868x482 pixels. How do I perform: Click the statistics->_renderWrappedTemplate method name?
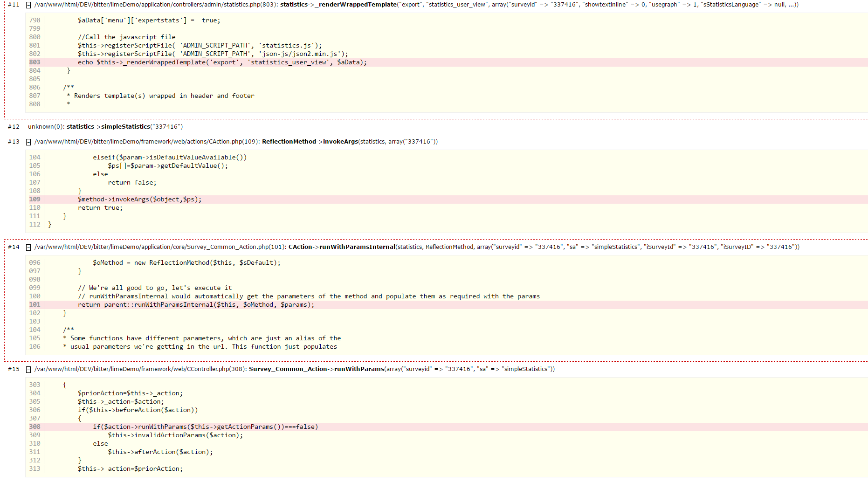(338, 5)
